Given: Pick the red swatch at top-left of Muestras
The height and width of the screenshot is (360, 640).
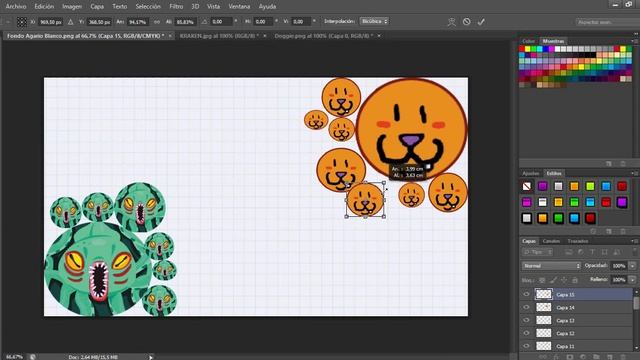Looking at the screenshot, I should pyautogui.click(x=522, y=49).
